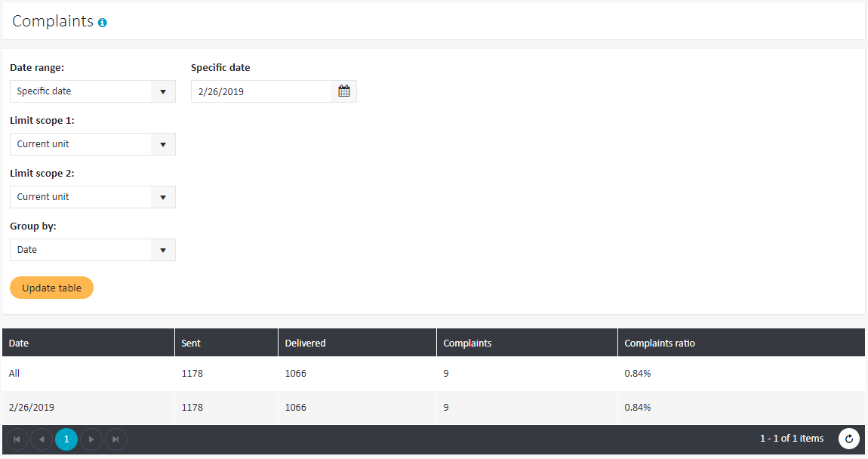This screenshot has width=868, height=459.
Task: Open the calendar date picker icon
Action: pyautogui.click(x=344, y=91)
